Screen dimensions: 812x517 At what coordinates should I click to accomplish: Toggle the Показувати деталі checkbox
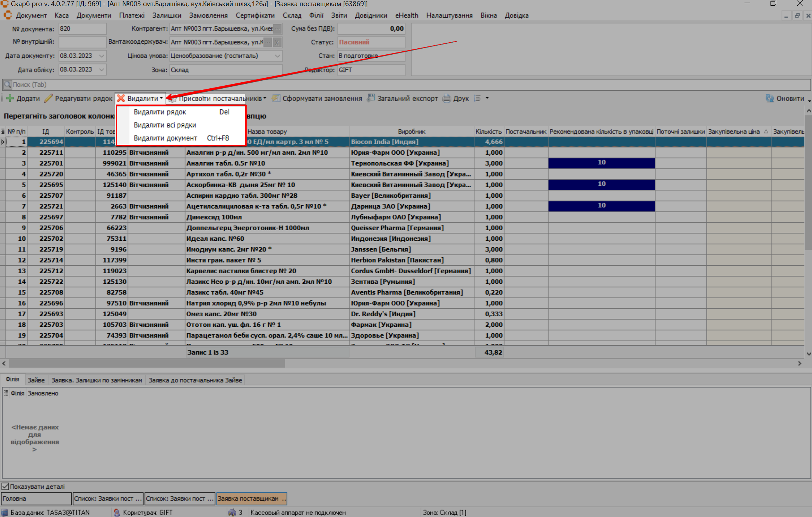click(5, 486)
